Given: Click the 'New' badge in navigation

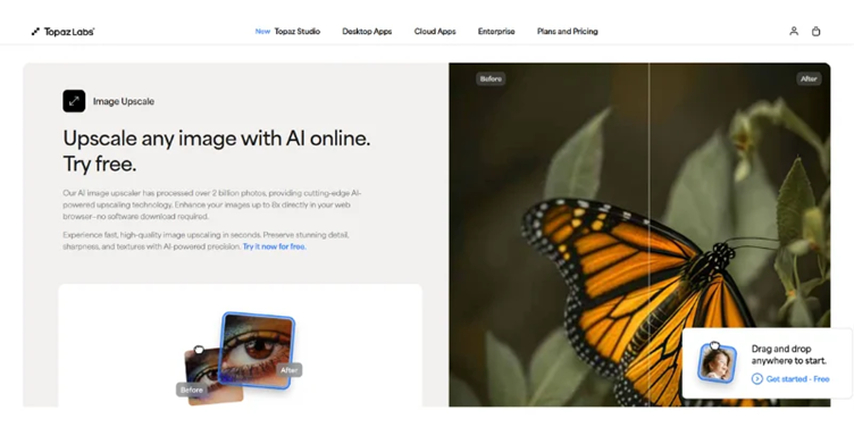Looking at the screenshot, I should pos(263,32).
